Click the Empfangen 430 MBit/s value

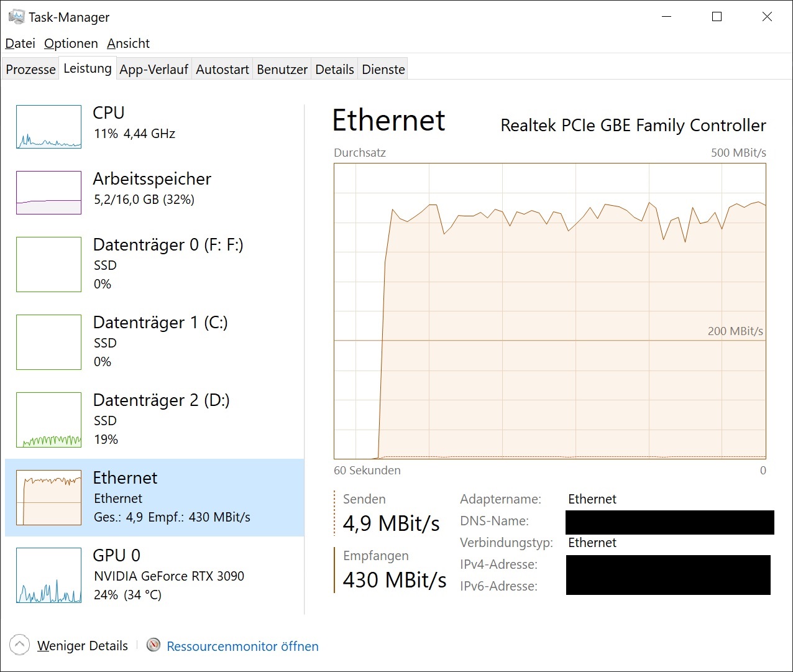pyautogui.click(x=395, y=580)
